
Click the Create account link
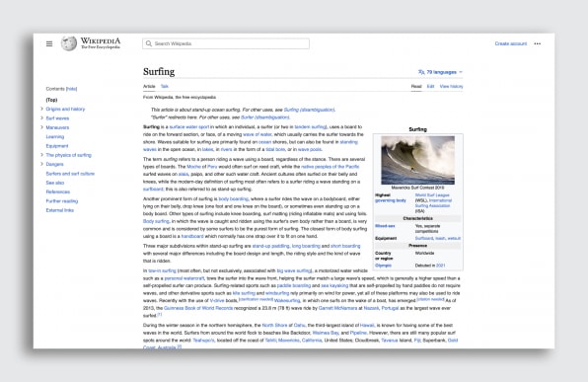[x=511, y=43]
